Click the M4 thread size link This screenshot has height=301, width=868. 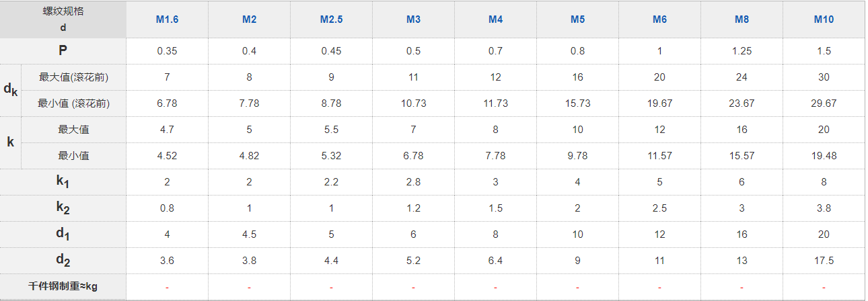coord(495,19)
